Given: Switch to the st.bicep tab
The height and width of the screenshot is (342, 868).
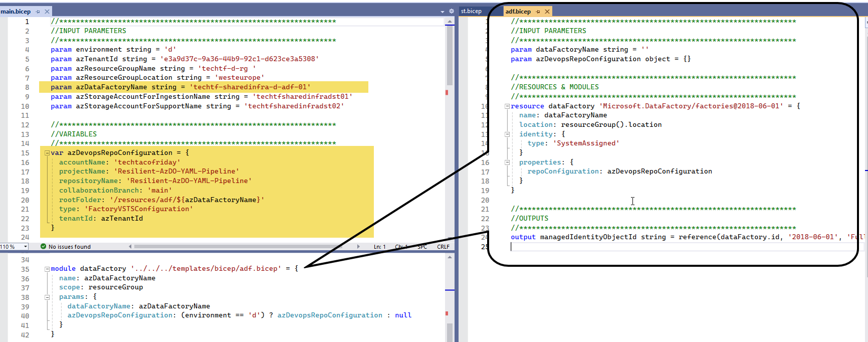Looking at the screenshot, I should 471,11.
